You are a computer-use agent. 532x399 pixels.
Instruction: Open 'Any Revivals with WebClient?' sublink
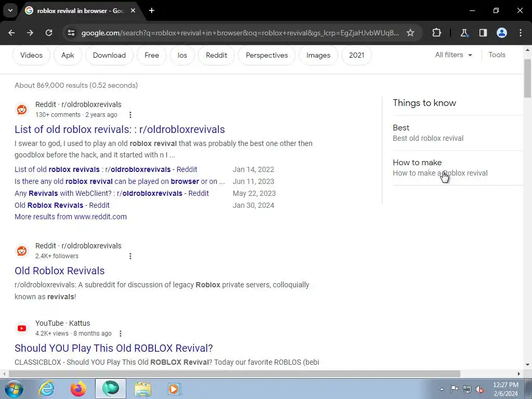pos(112,193)
